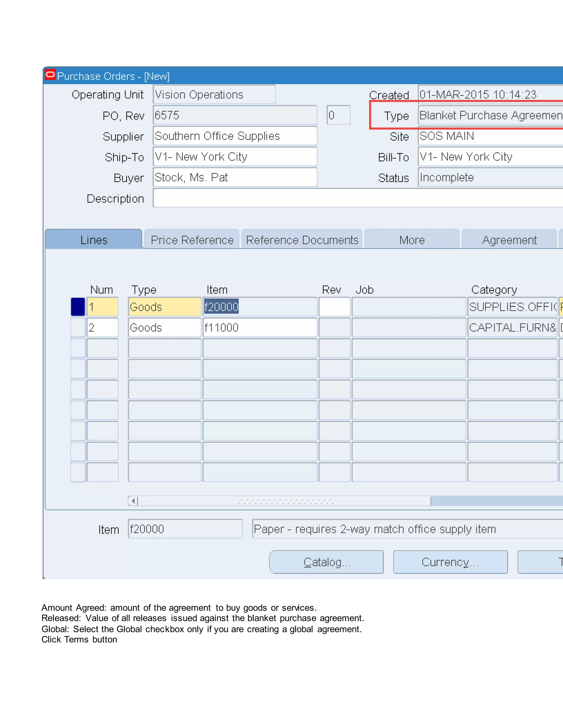Click the Item cell f20000 in lines
This screenshot has width=563, height=728.
click(x=260, y=307)
